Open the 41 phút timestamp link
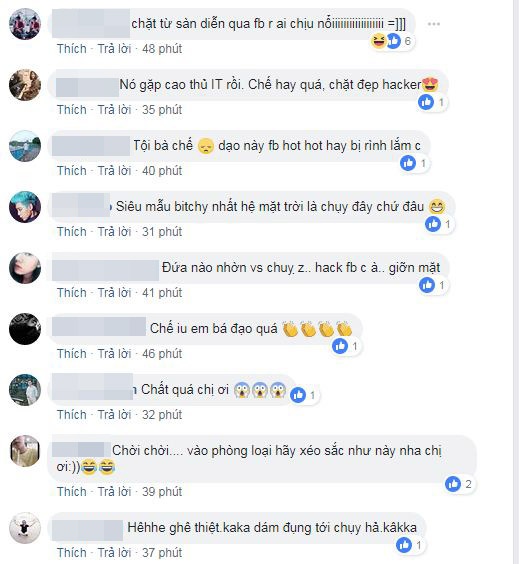Image resolution: width=519 pixels, height=564 pixels. click(162, 292)
